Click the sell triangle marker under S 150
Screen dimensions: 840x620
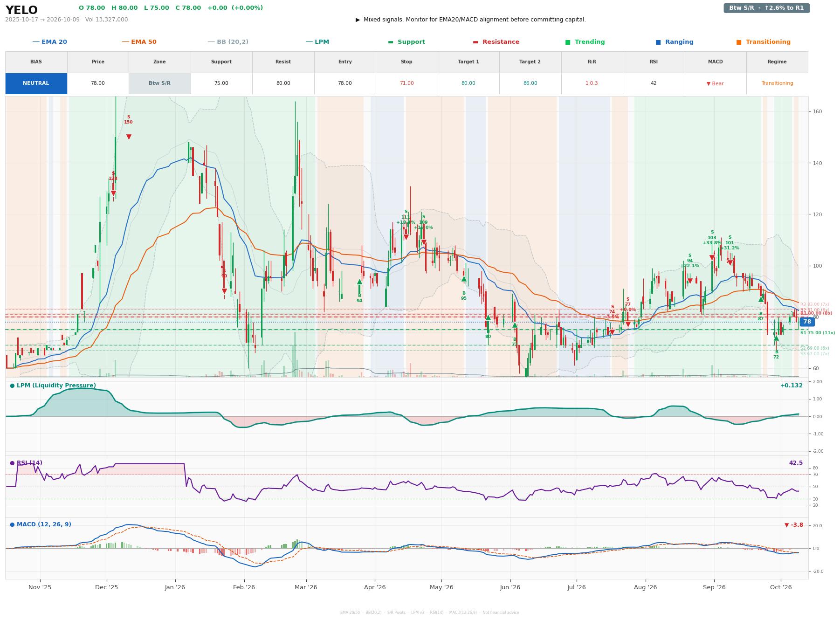(129, 137)
